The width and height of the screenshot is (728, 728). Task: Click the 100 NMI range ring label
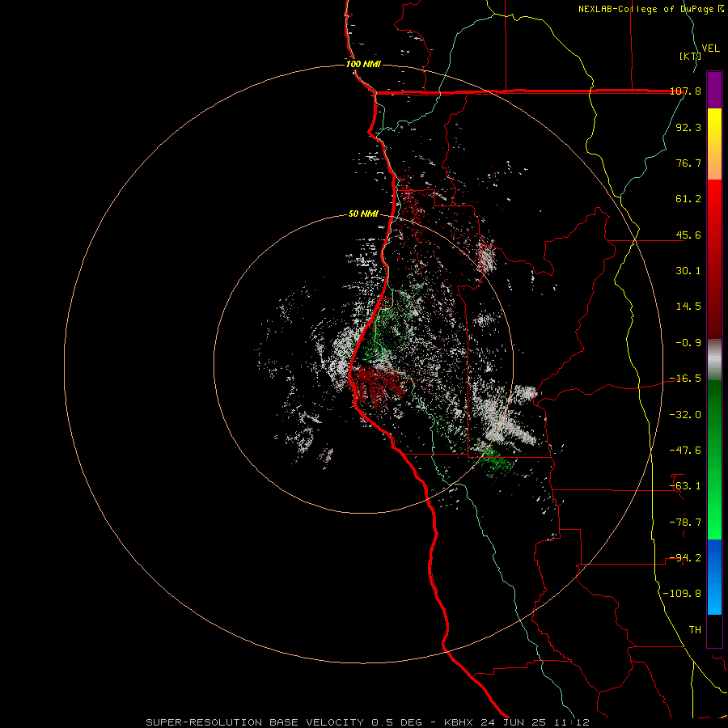(363, 64)
